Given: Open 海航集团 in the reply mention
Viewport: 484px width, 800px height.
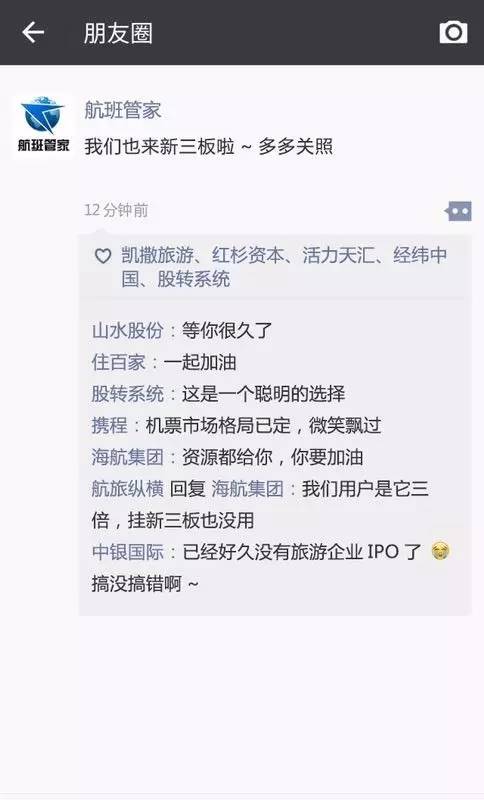Looking at the screenshot, I should click(x=247, y=488).
